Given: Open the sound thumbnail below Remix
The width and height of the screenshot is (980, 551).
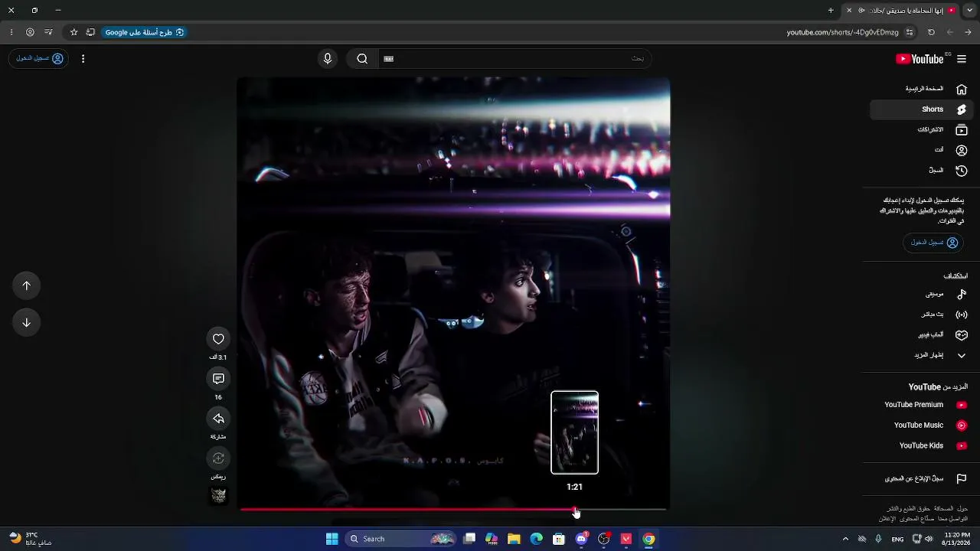Looking at the screenshot, I should point(218,496).
